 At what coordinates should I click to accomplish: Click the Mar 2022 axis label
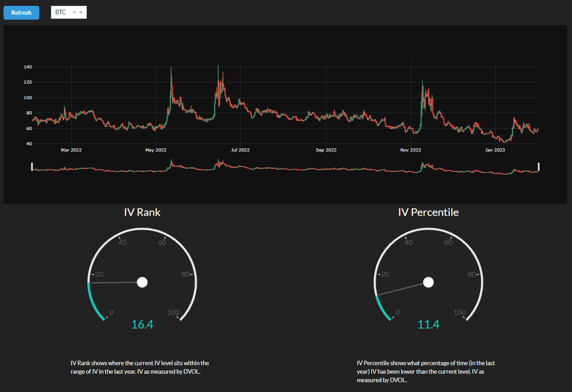click(71, 150)
